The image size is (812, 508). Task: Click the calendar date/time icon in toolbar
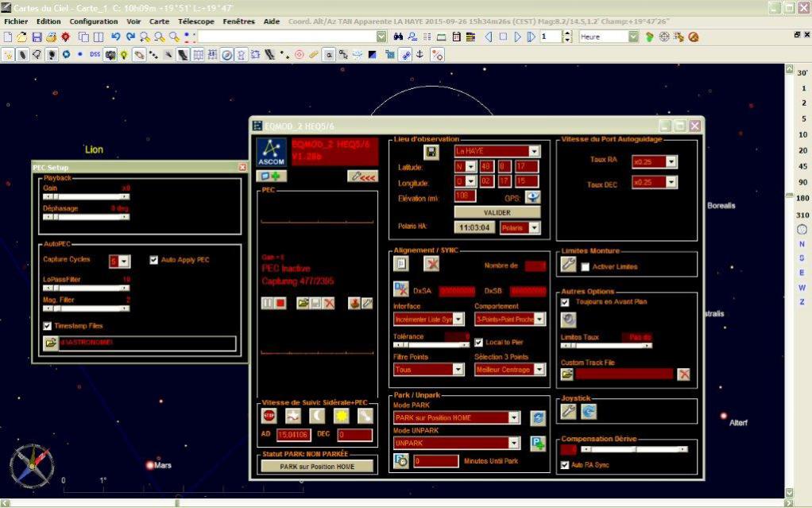tap(456, 37)
